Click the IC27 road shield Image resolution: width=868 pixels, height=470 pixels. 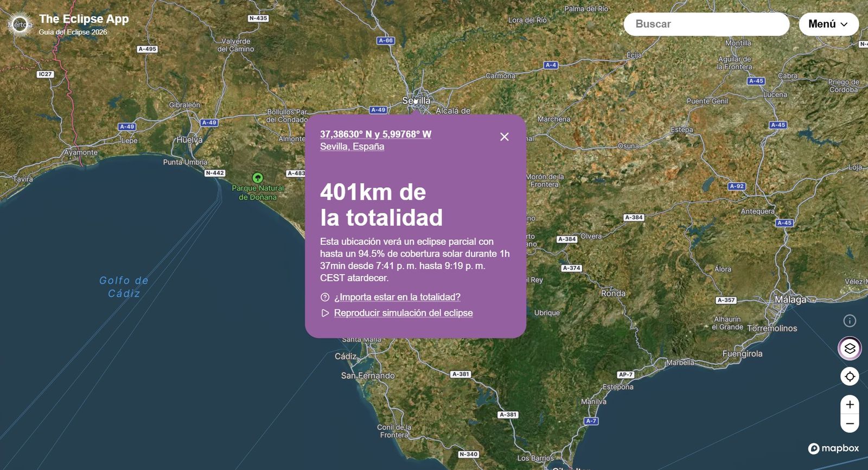pyautogui.click(x=45, y=74)
